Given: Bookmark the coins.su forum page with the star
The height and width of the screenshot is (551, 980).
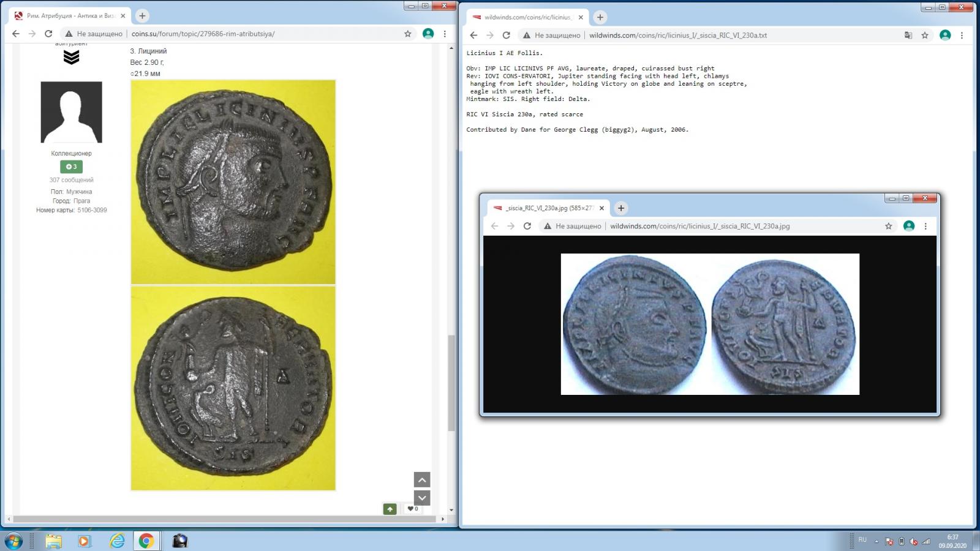Looking at the screenshot, I should 408,34.
